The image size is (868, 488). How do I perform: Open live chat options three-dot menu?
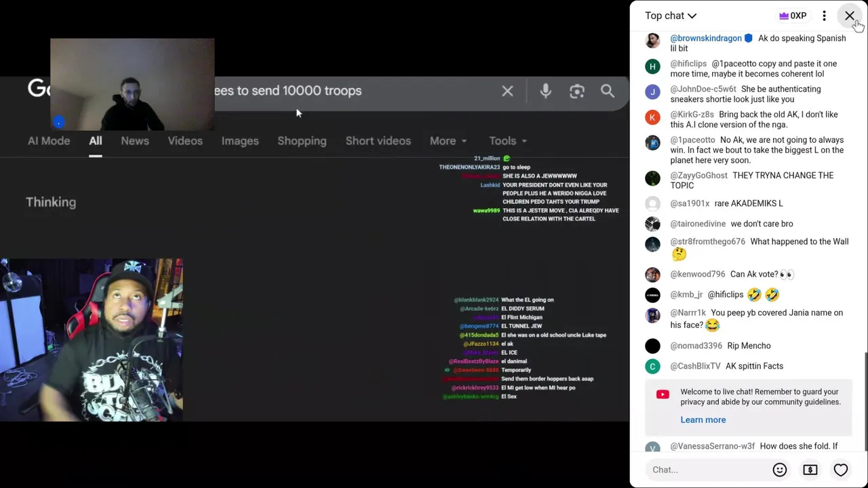[x=824, y=16]
